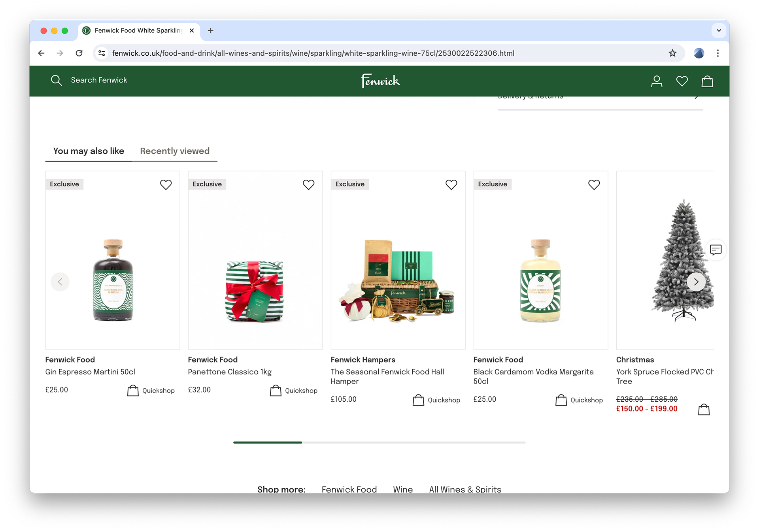Open All Wines & Spirits link
This screenshot has height=532, width=759.
click(465, 489)
